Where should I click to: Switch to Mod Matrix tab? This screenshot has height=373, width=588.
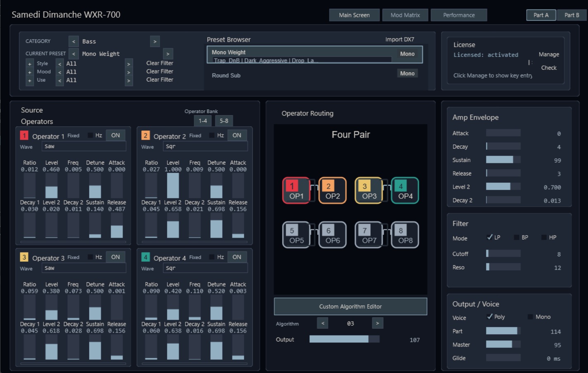tap(405, 15)
